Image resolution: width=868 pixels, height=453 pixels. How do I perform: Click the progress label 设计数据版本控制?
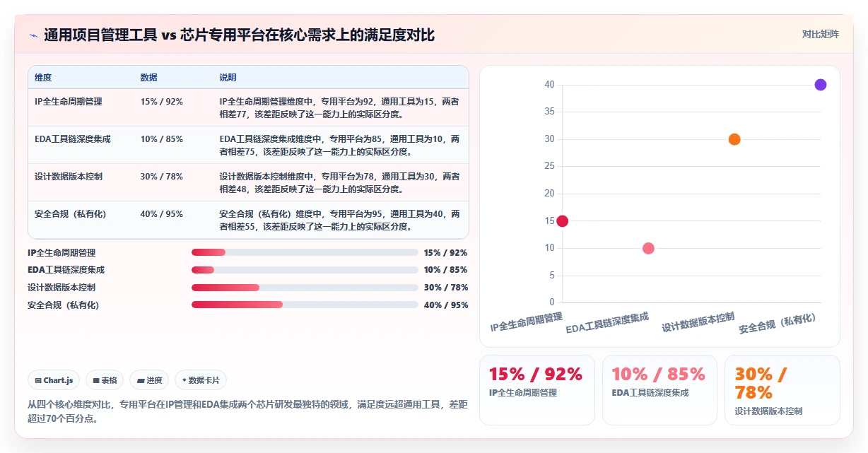[61, 288]
